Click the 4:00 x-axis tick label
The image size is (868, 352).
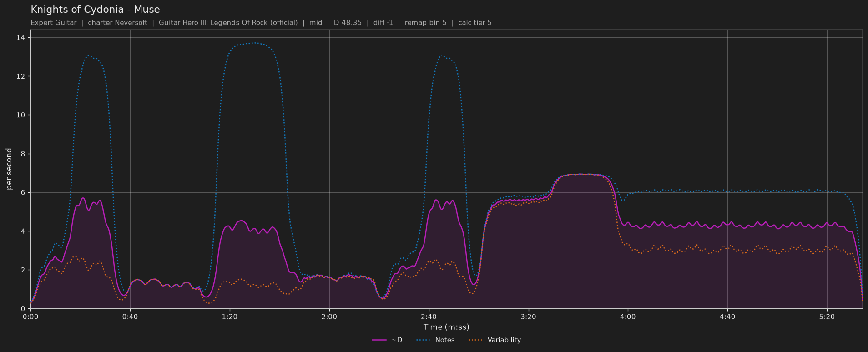pyautogui.click(x=628, y=317)
